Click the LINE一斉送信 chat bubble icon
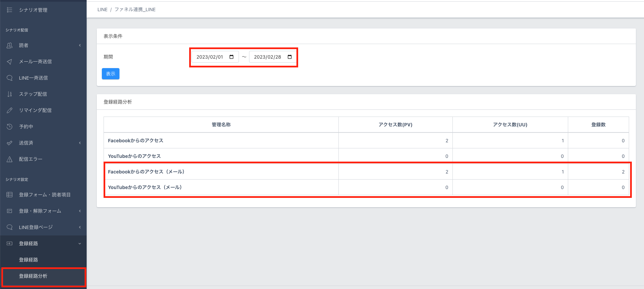 (9, 78)
